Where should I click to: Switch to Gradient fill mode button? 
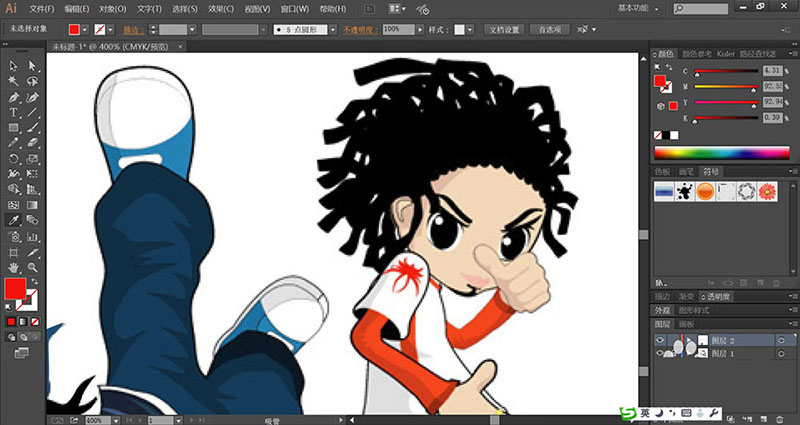coord(23,322)
